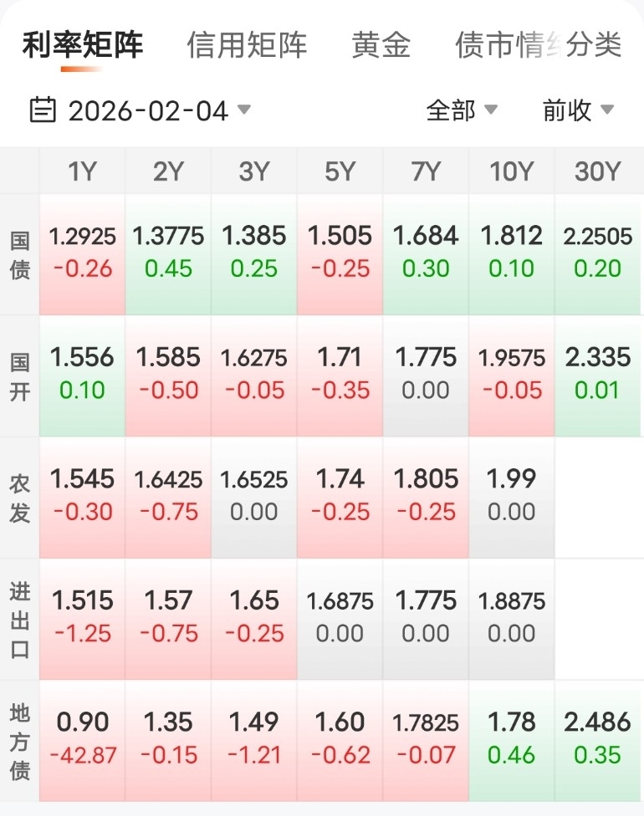Select the 国债 row header

(x=20, y=255)
